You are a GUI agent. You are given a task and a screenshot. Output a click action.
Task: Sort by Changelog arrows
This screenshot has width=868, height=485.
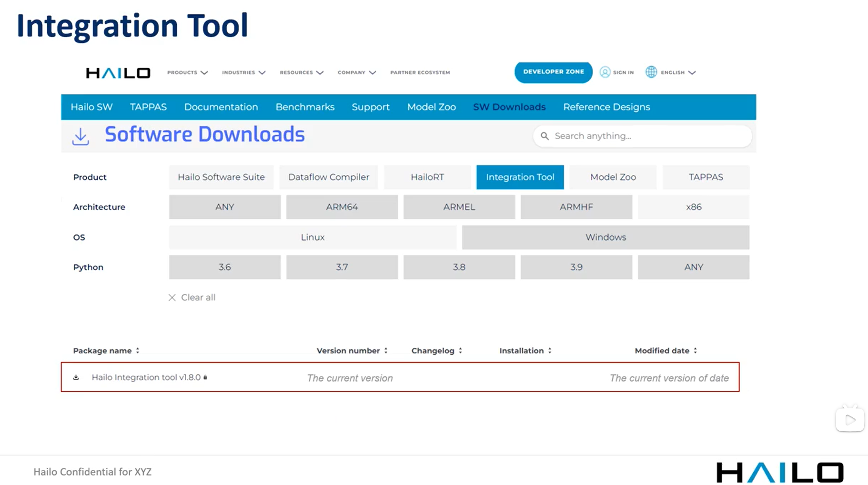pyautogui.click(x=460, y=351)
